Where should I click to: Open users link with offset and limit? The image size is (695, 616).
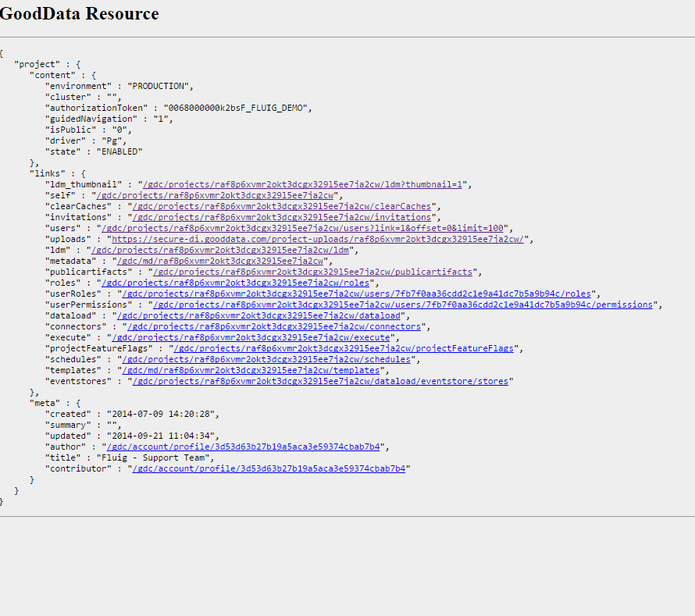303,228
